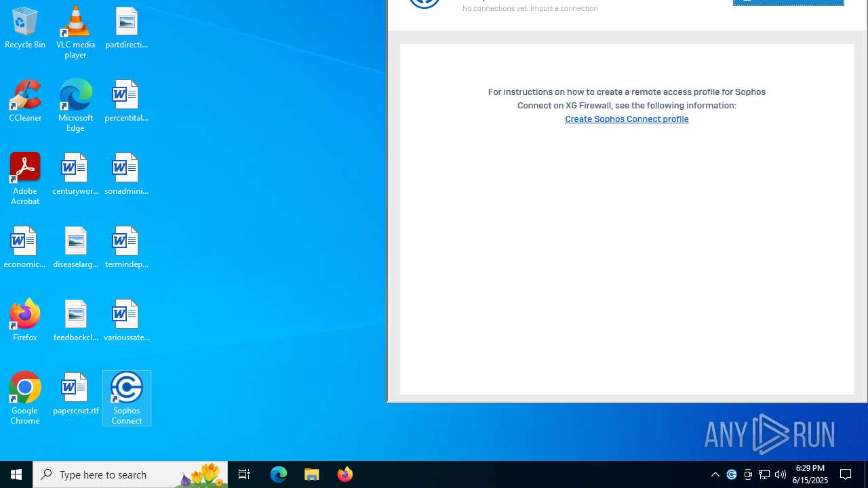This screenshot has width=868, height=488.
Task: Open the Sophos Connect tray icon
Action: [732, 474]
